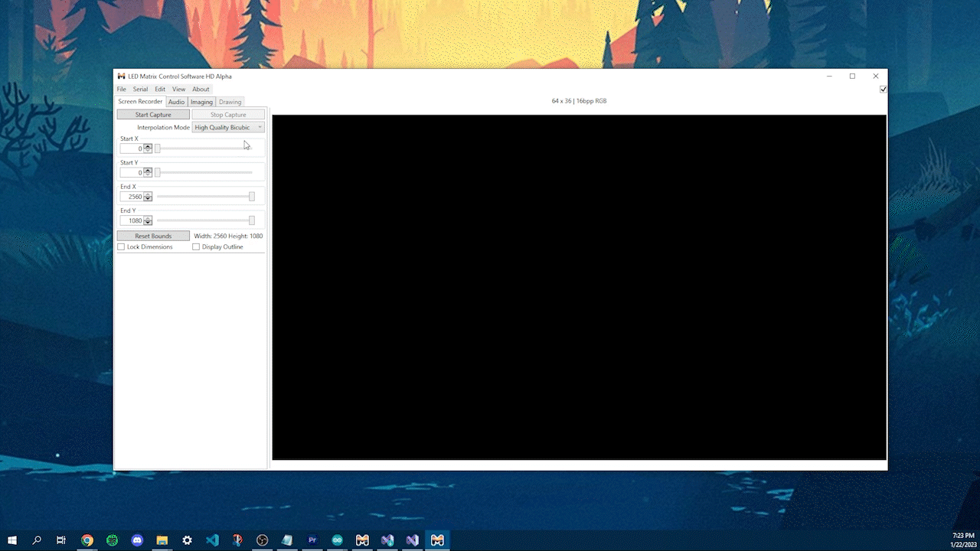Switch to Visual Studio Code on the taskbar
Viewport: 980px width, 551px height.
point(212,540)
